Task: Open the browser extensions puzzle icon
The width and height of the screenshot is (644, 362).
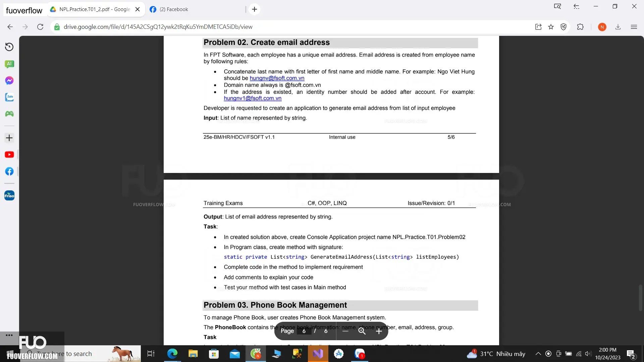Action: pos(580,27)
